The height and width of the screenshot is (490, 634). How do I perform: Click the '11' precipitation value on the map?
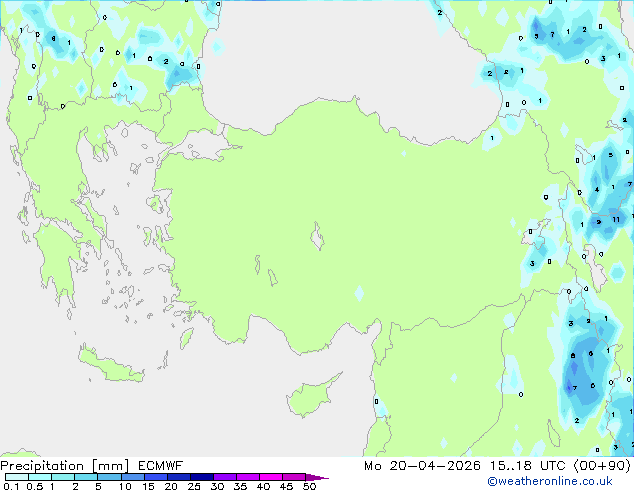tap(616, 220)
